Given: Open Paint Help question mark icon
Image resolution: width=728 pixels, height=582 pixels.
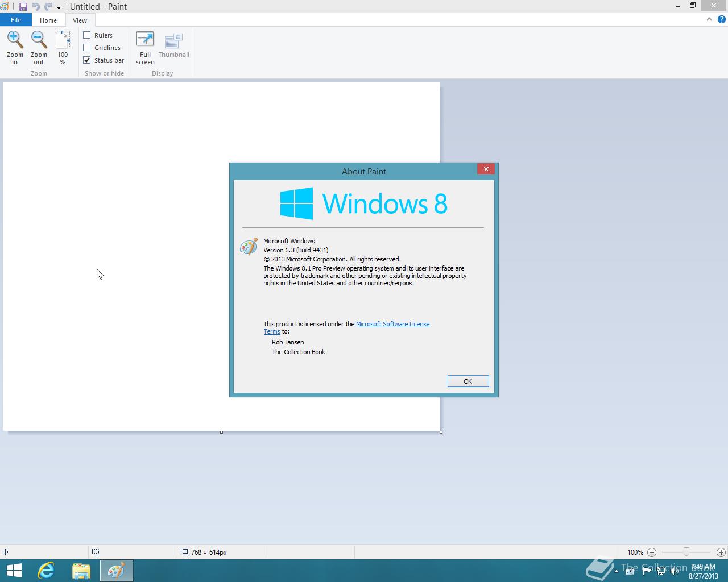Looking at the screenshot, I should [x=721, y=19].
